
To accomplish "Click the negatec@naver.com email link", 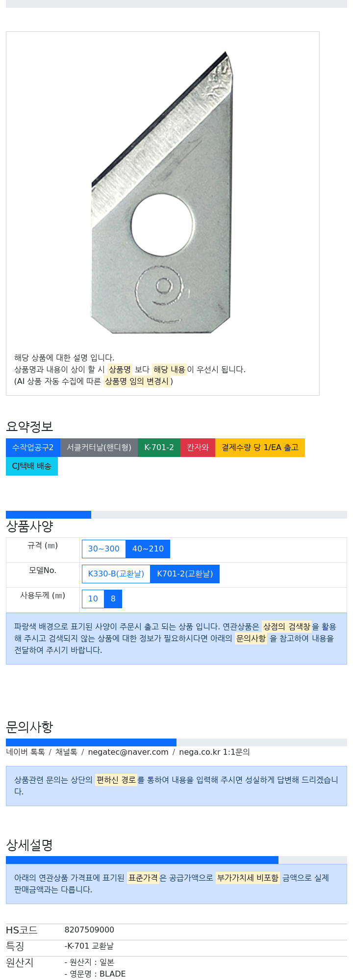I will 128,752.
